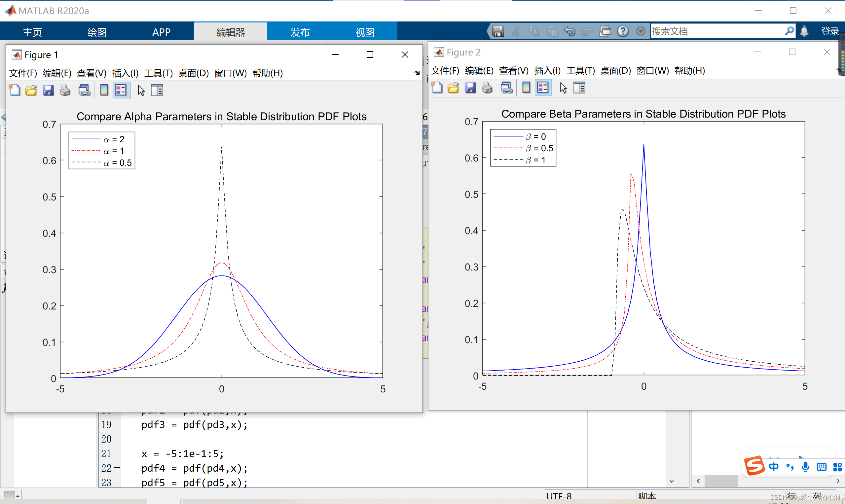This screenshot has width=845, height=504.
Task: Toggle Sogou 中 Chinese/English mode
Action: point(774,467)
